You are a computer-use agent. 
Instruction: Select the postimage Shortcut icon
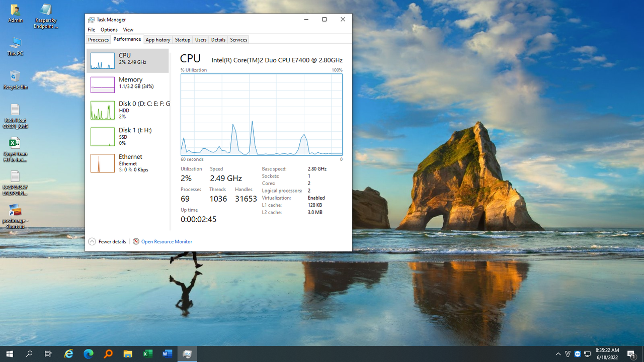pyautogui.click(x=15, y=216)
